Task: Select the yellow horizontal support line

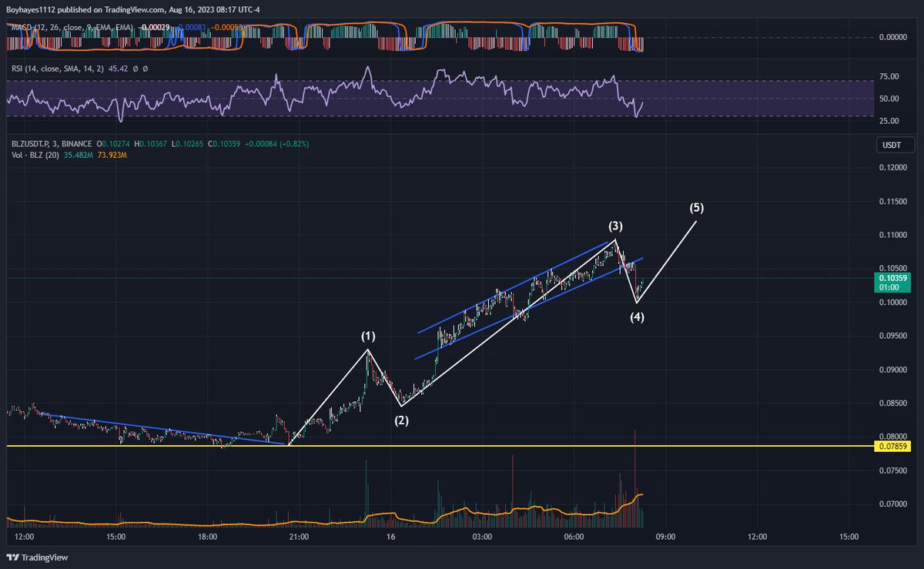Action: (x=439, y=446)
